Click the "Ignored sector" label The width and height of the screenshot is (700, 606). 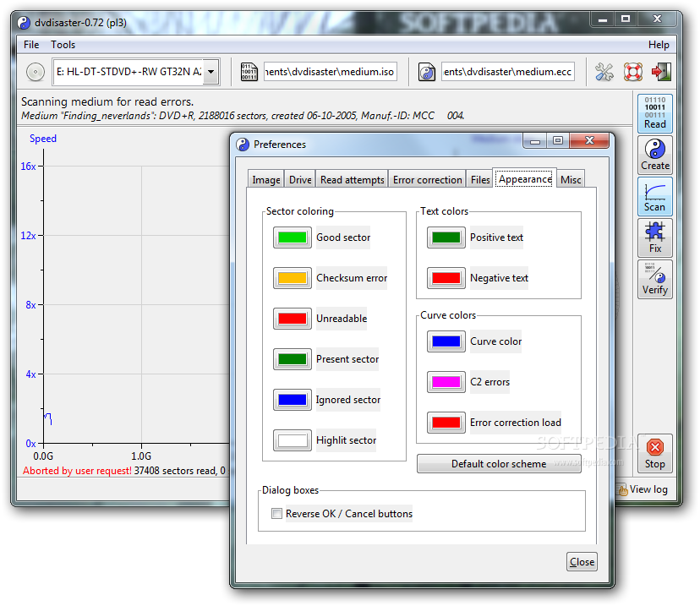coord(348,400)
